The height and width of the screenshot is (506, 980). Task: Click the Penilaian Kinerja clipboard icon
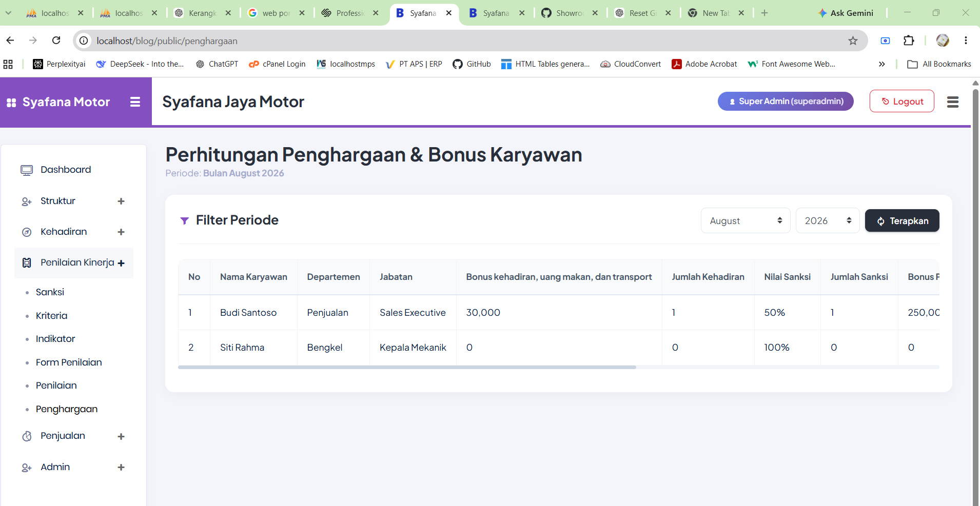coord(27,263)
